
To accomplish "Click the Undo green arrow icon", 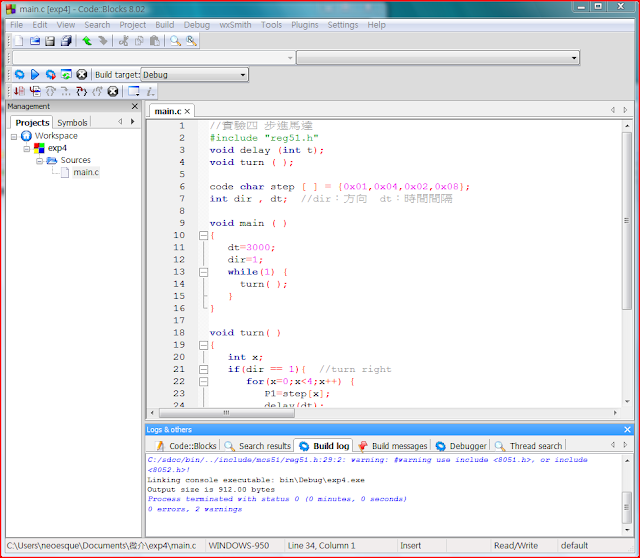I will pyautogui.click(x=87, y=41).
